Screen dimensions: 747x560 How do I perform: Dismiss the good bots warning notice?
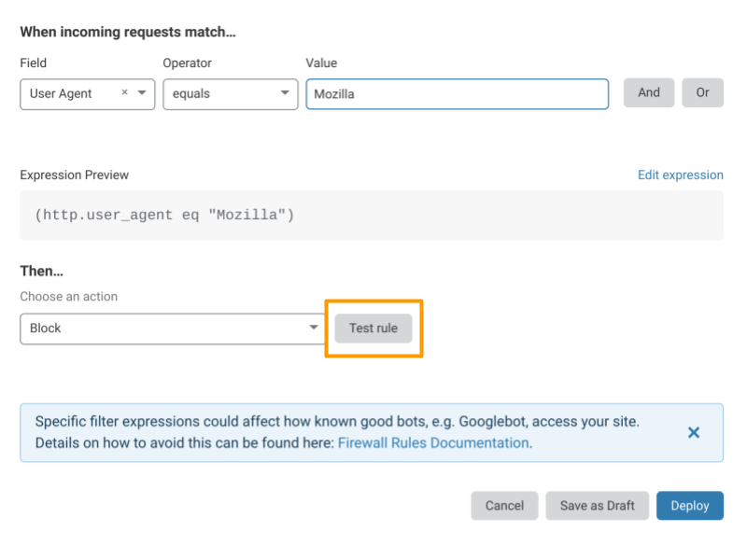pos(693,432)
